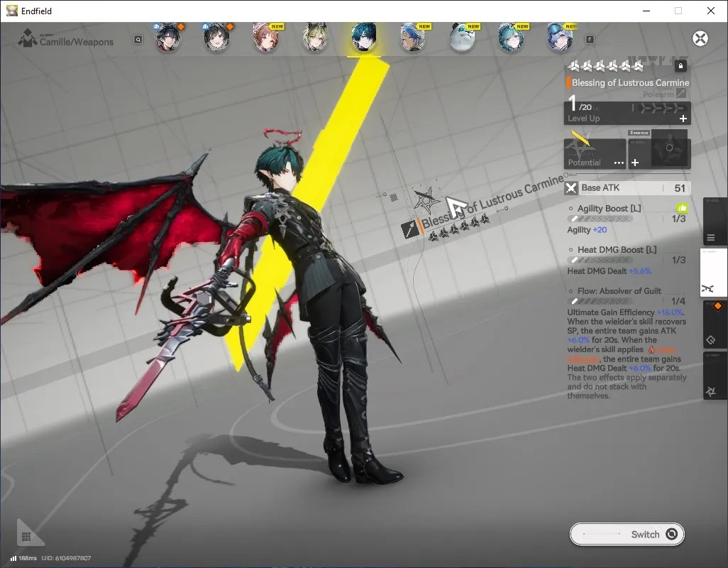Image resolution: width=728 pixels, height=568 pixels.
Task: Click the crossed-swords Base ATK icon
Action: tap(571, 188)
